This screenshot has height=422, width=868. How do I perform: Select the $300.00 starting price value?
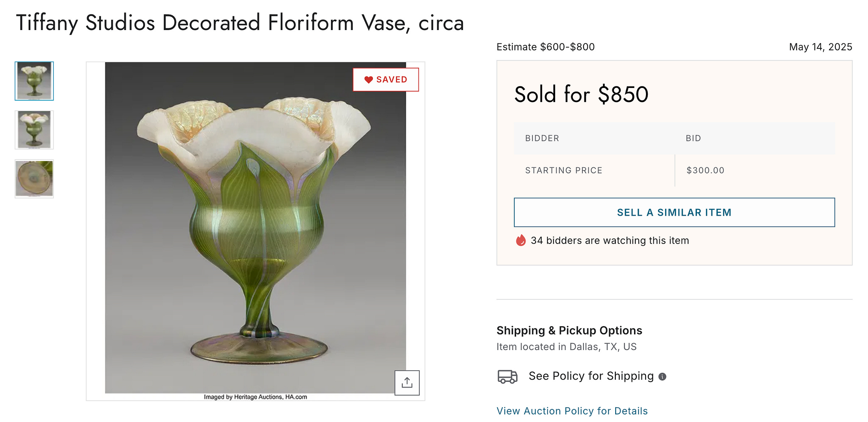click(x=705, y=170)
